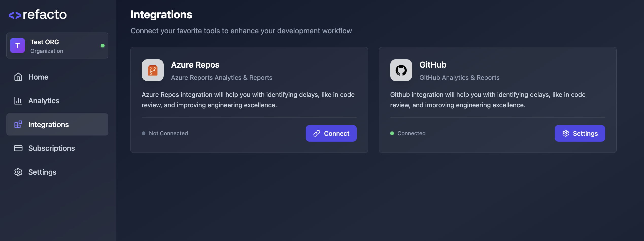Click the Azure Repos logo icon
The image size is (644, 241).
(153, 70)
